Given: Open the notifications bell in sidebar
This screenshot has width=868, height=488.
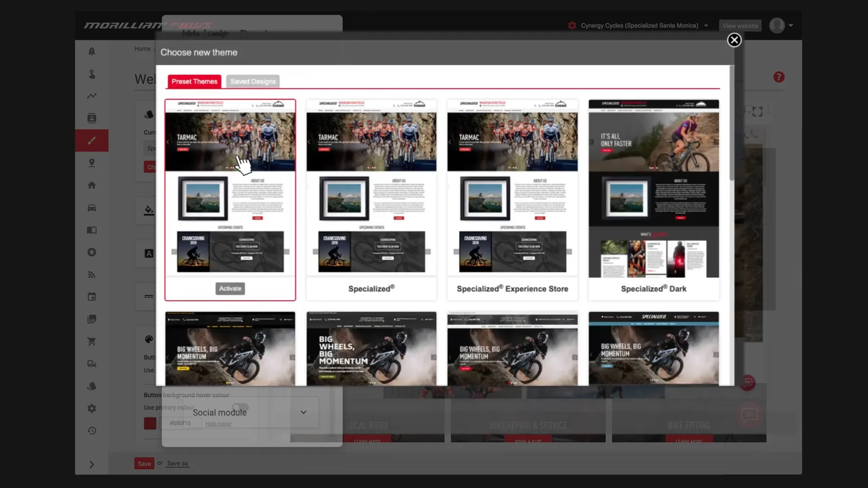Looking at the screenshot, I should coord(92,52).
